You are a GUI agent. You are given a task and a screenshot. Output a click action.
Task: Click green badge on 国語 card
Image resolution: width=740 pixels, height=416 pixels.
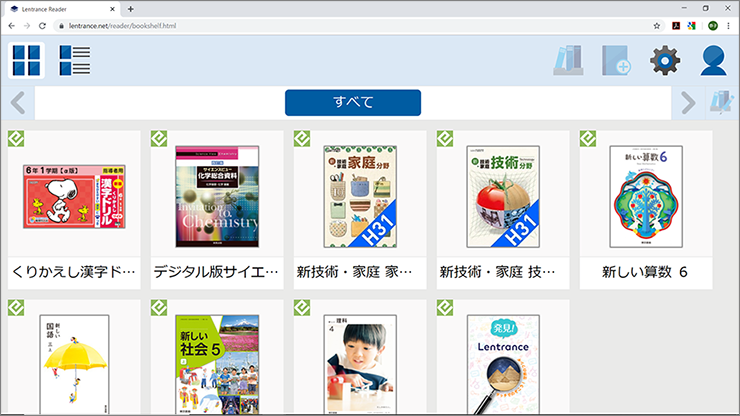16,307
